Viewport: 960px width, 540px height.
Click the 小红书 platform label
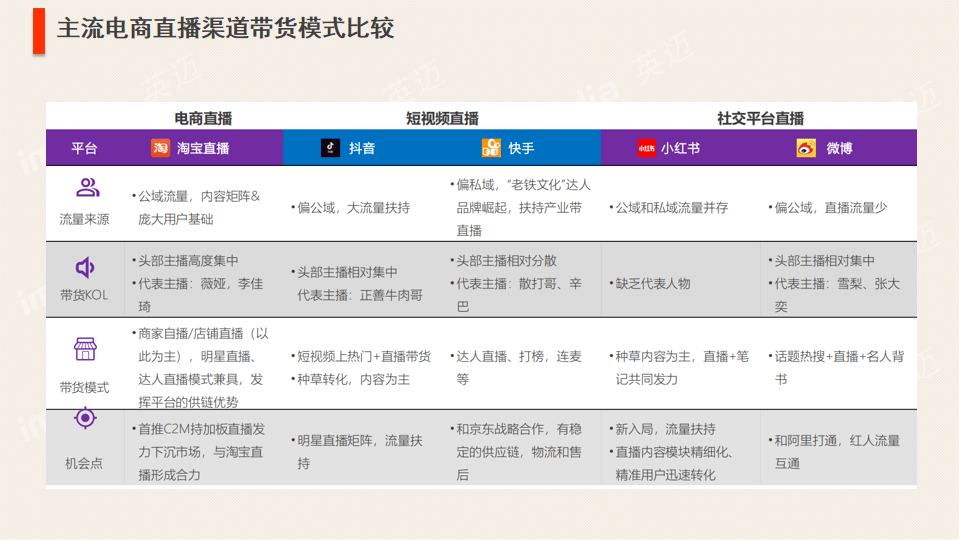click(680, 148)
